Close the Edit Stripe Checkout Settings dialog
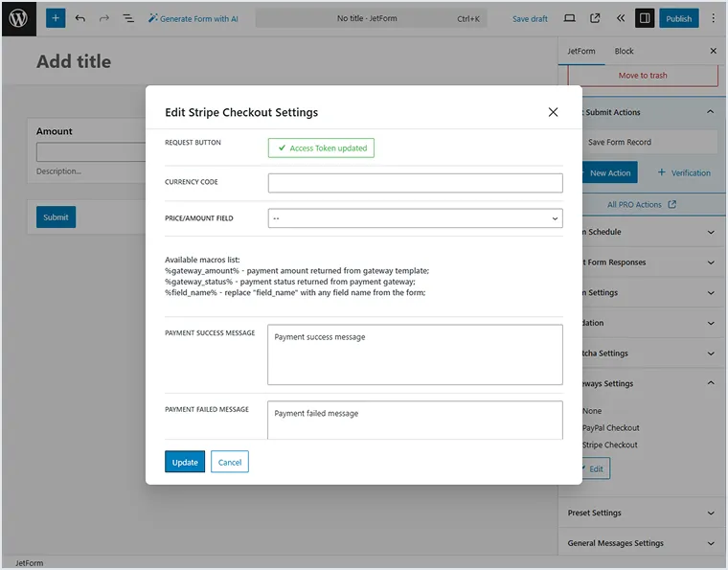Screen dimensions: 728x570 tap(553, 112)
